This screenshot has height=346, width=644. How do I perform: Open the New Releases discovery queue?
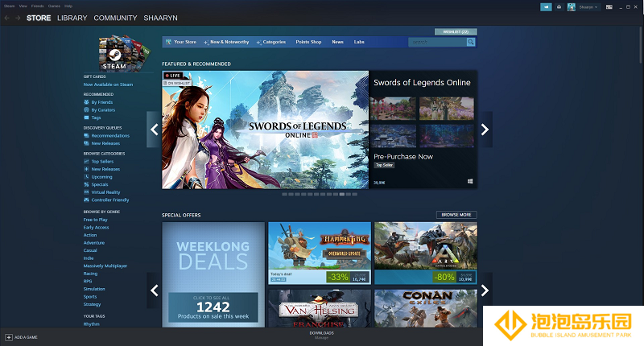pyautogui.click(x=105, y=143)
